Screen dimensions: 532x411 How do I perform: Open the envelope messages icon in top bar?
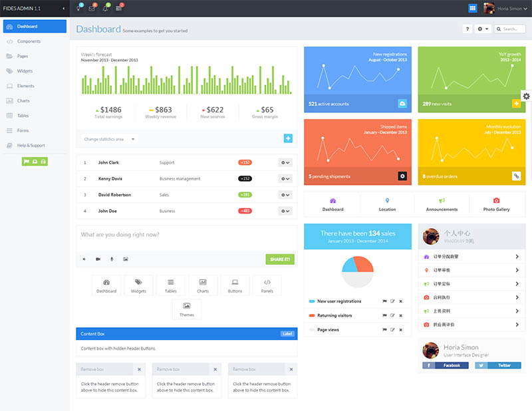coord(92,9)
